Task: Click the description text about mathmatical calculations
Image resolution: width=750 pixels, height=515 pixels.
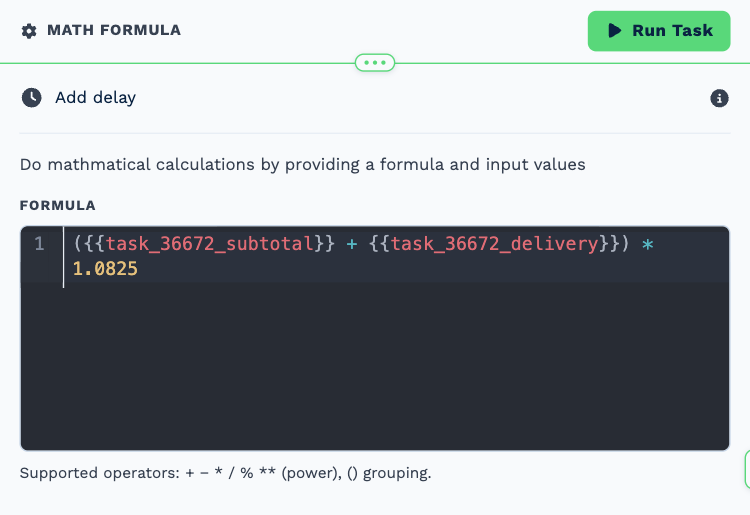Action: pyautogui.click(x=302, y=164)
